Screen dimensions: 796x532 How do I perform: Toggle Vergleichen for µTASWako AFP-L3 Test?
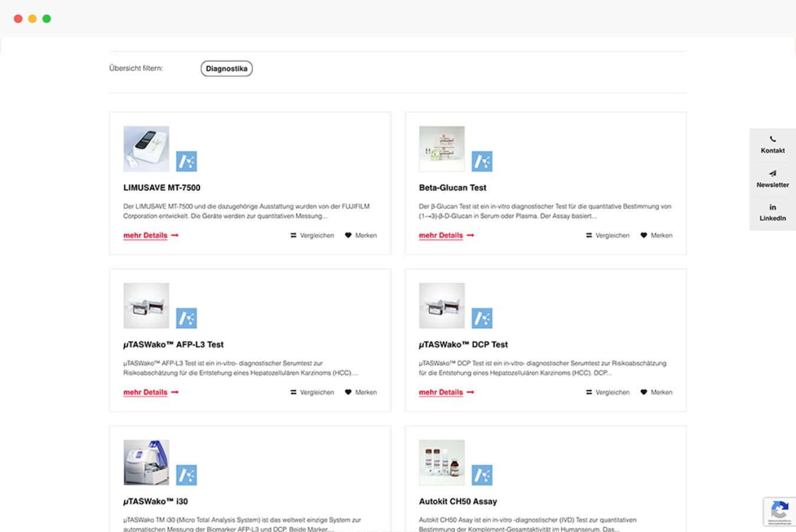(312, 392)
